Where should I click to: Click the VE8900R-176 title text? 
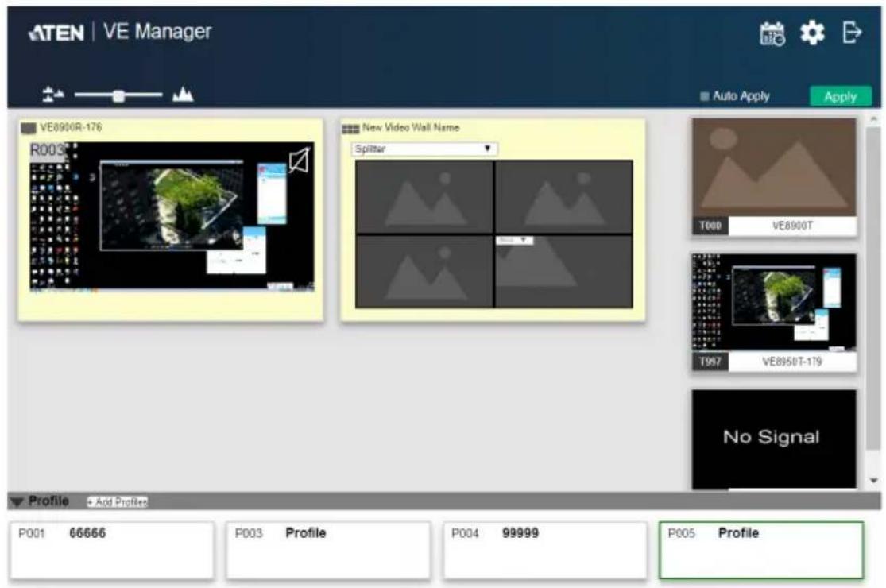coord(71,127)
